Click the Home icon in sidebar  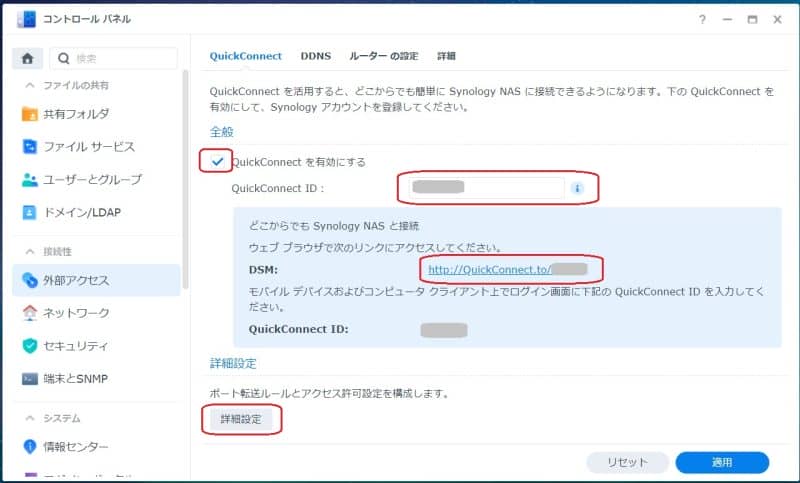(28, 59)
